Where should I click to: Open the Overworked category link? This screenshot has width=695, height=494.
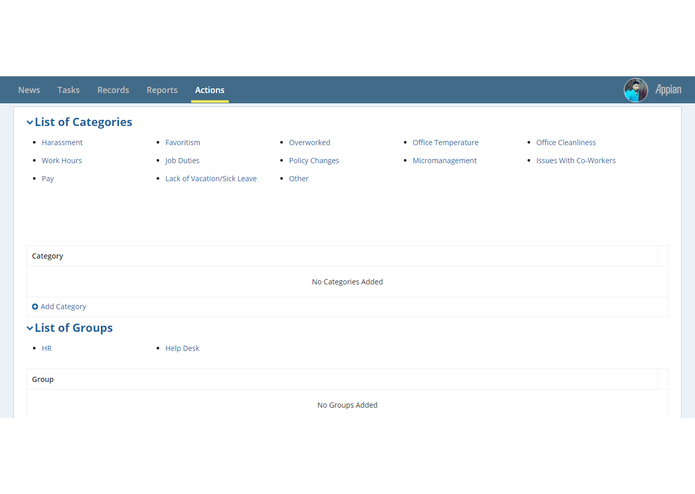point(309,143)
